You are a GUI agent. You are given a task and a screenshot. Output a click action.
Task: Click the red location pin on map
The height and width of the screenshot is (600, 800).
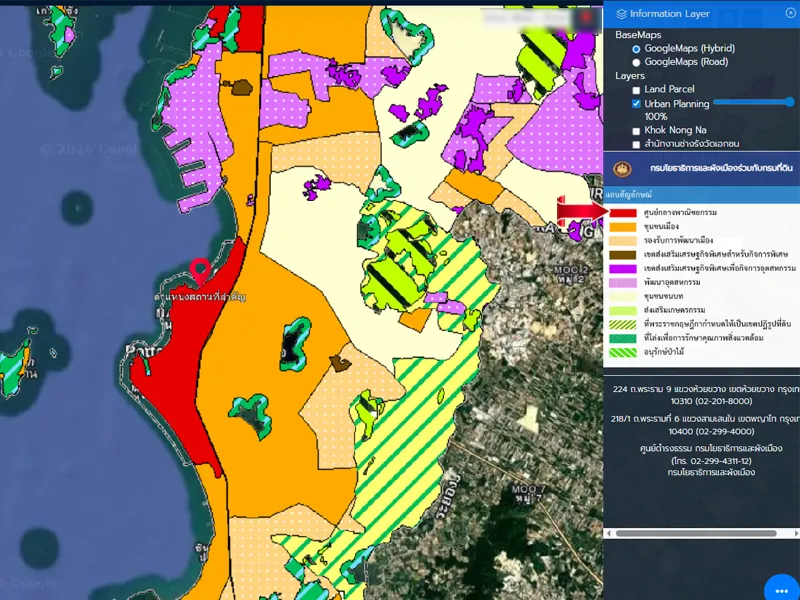tap(200, 268)
